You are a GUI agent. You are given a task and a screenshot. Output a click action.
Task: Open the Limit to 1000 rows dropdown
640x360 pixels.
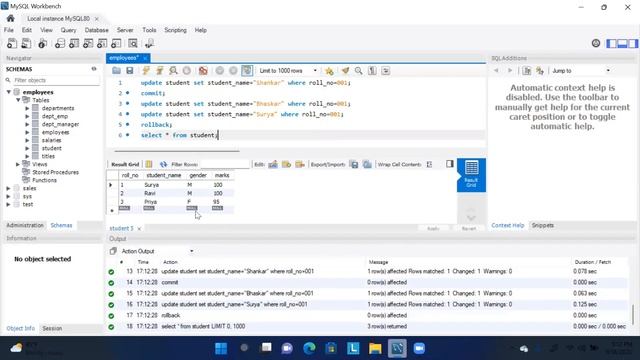coord(288,71)
